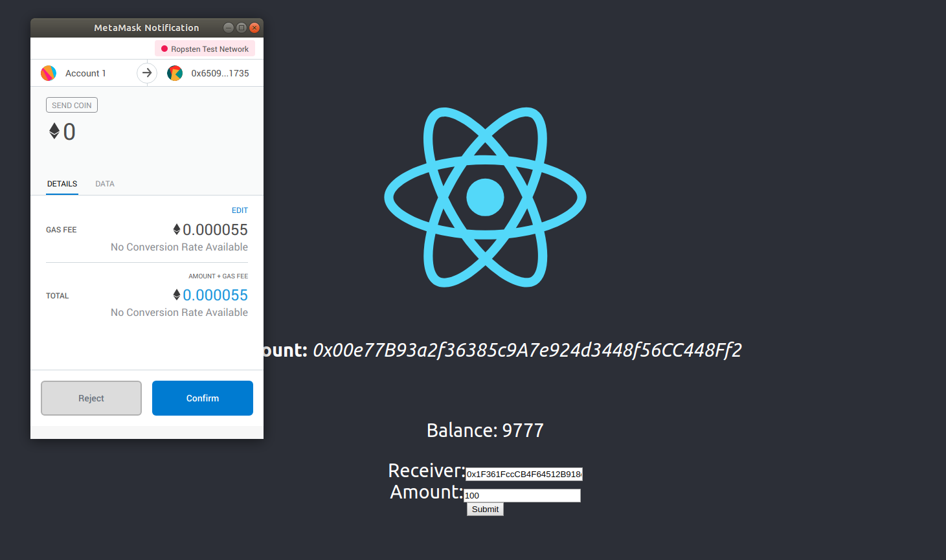Click the SEND COIN label
Screen dimensions: 946x560
(x=72, y=105)
